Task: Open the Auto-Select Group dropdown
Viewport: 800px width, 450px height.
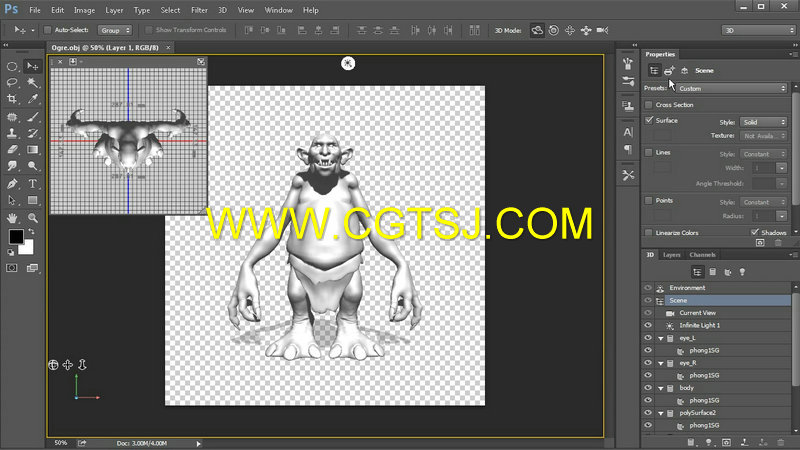Action: click(x=115, y=30)
